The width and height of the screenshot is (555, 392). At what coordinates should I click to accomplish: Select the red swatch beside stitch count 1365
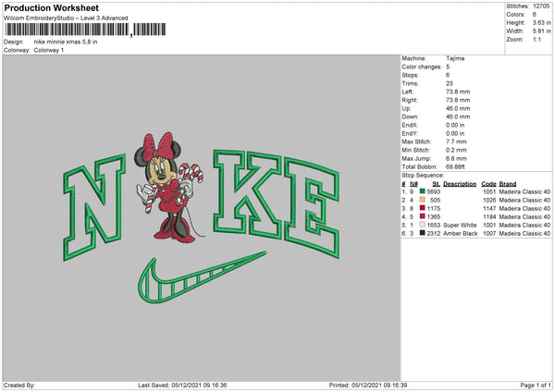[422, 216]
